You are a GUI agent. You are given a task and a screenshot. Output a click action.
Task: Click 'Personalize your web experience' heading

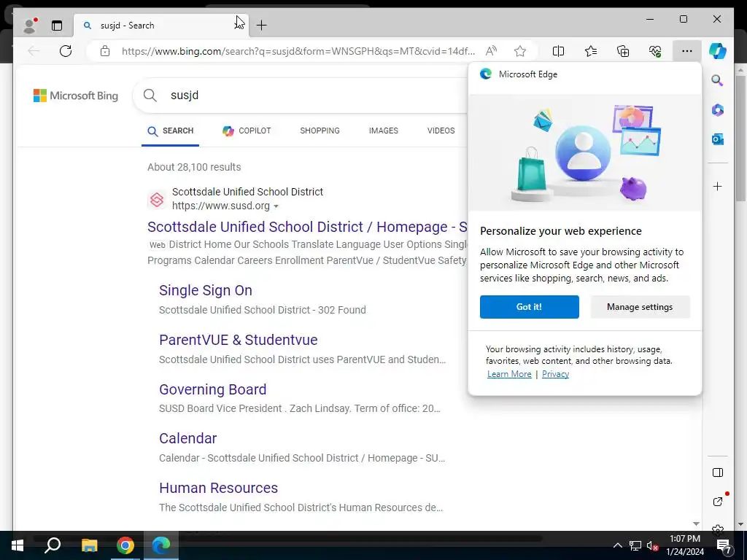561,231
